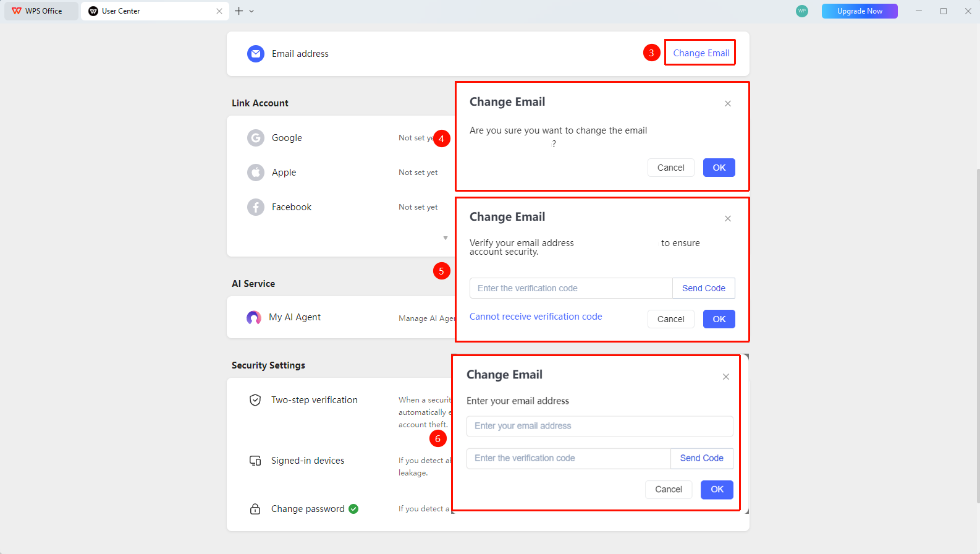
Task: Click OK in the Verify your email dialog
Action: 719,319
